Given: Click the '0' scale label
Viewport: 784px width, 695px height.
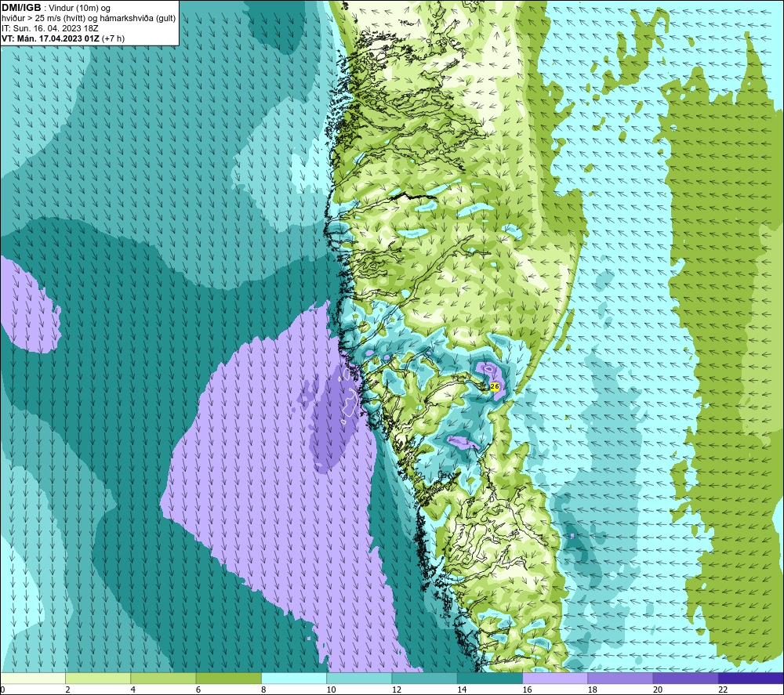Looking at the screenshot, I should [x=2, y=690].
